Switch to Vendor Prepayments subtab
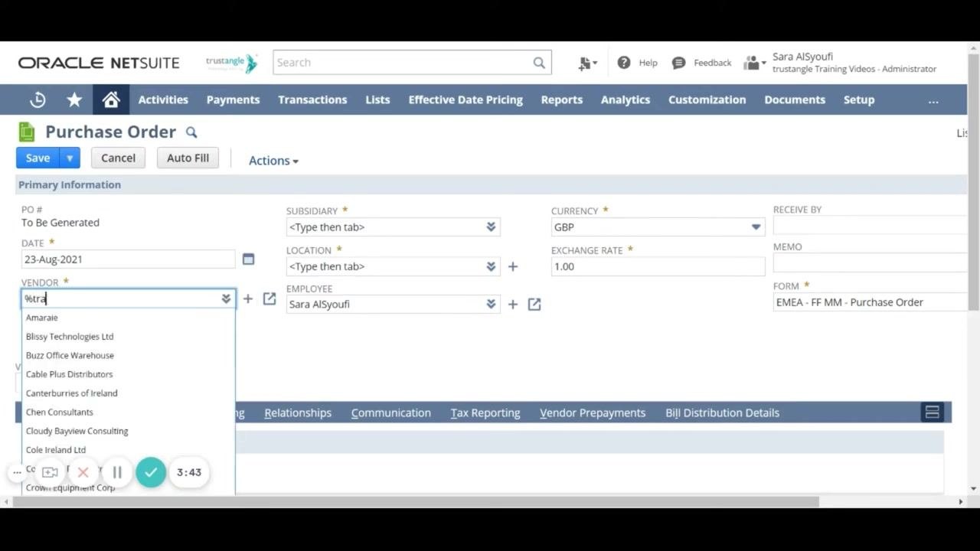The image size is (980, 551). (x=593, y=412)
